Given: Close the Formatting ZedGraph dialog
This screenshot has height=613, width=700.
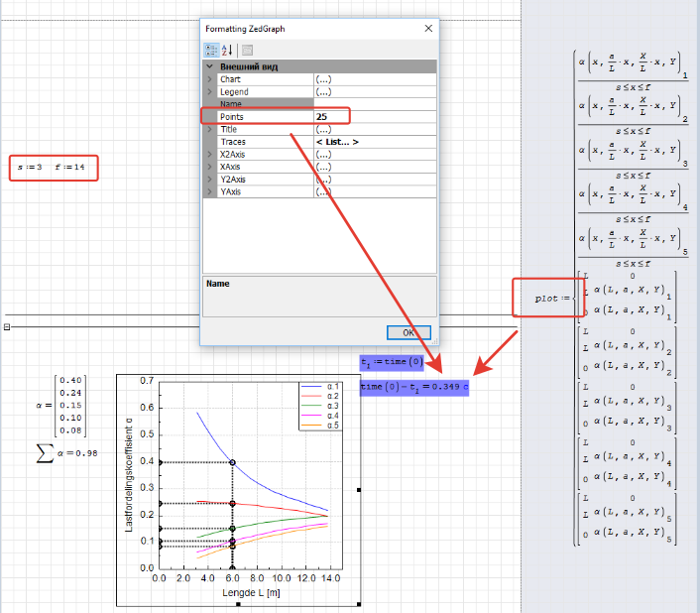Looking at the screenshot, I should coord(428,29).
